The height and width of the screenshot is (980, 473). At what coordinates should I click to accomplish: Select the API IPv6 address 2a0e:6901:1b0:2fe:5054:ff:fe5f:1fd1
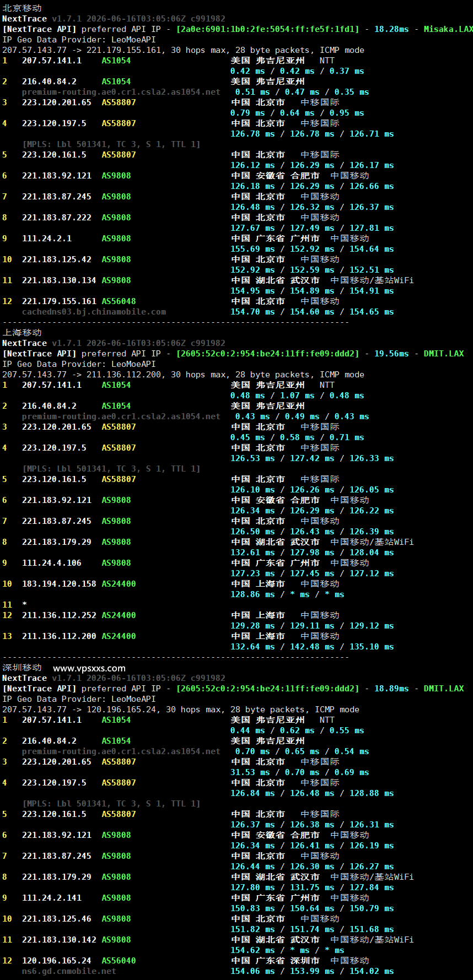[x=267, y=29]
